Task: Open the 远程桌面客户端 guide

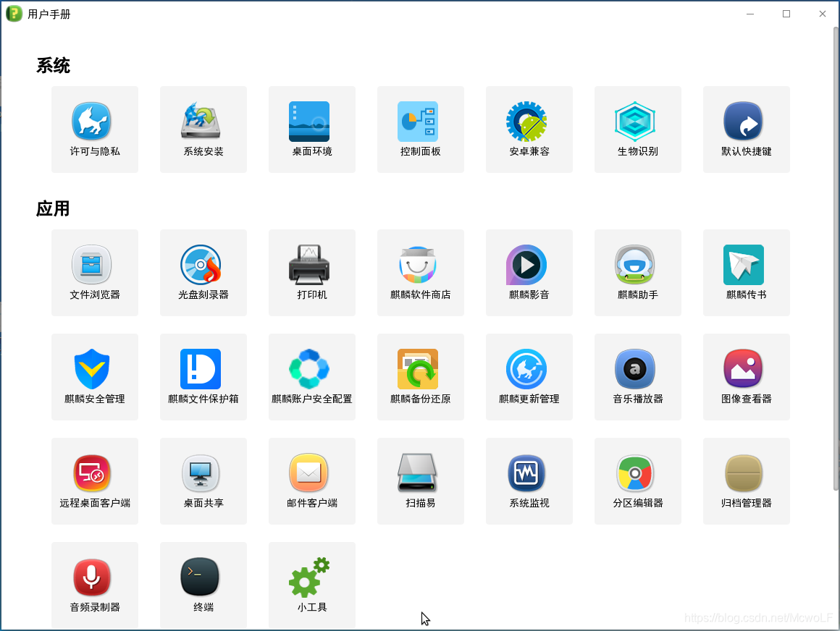Action: click(94, 481)
